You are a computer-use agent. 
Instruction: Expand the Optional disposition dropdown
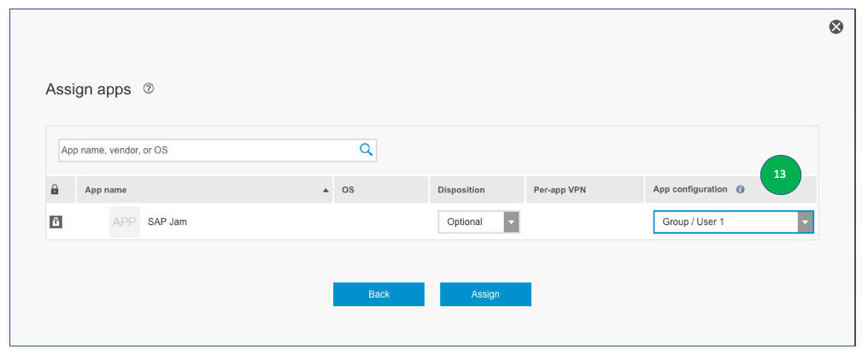(511, 222)
